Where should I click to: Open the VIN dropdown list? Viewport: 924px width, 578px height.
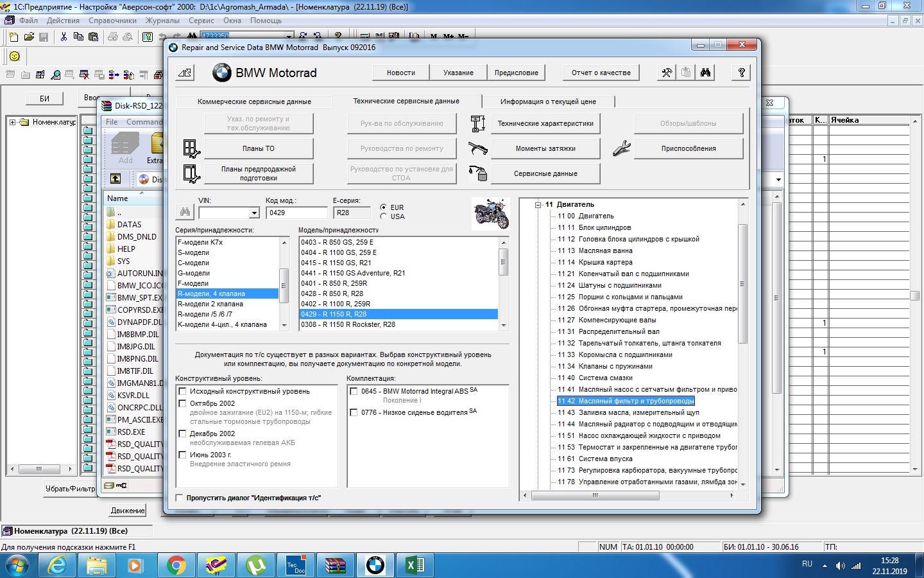pos(254,213)
